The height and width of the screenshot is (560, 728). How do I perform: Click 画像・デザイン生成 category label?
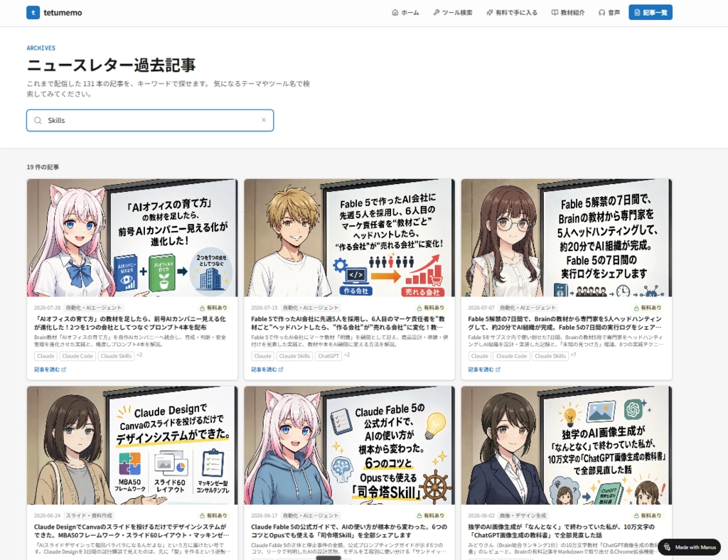click(523, 515)
